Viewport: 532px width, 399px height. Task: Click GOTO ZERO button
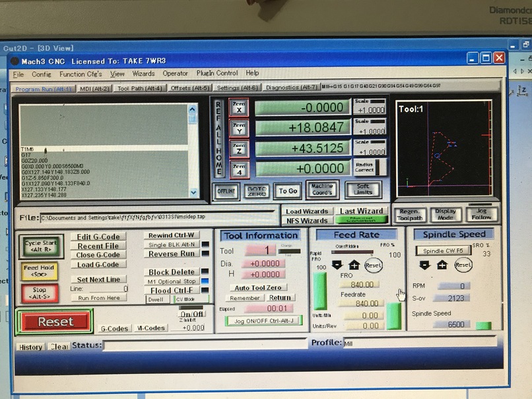257,191
